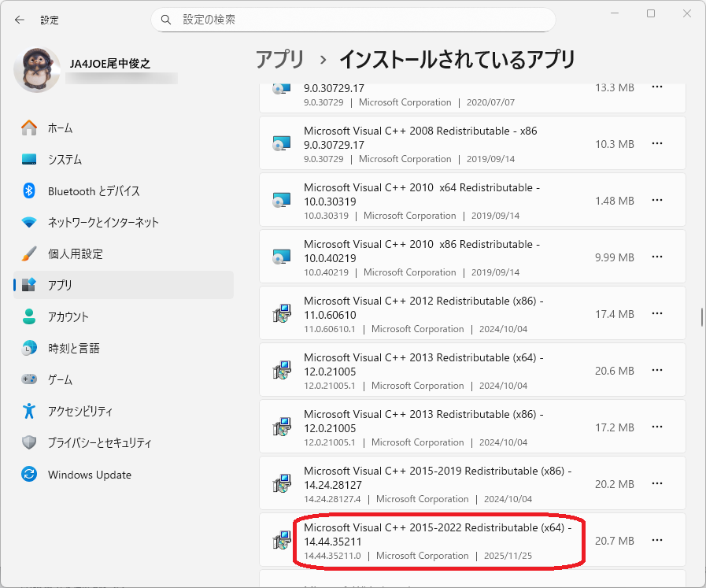Click the home house icon
Viewport: 706px width, 588px height.
(29, 128)
